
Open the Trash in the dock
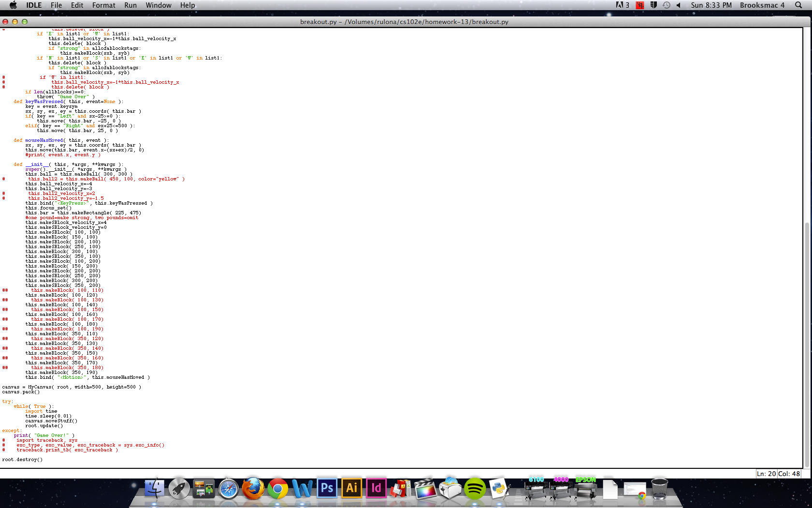coord(659,489)
